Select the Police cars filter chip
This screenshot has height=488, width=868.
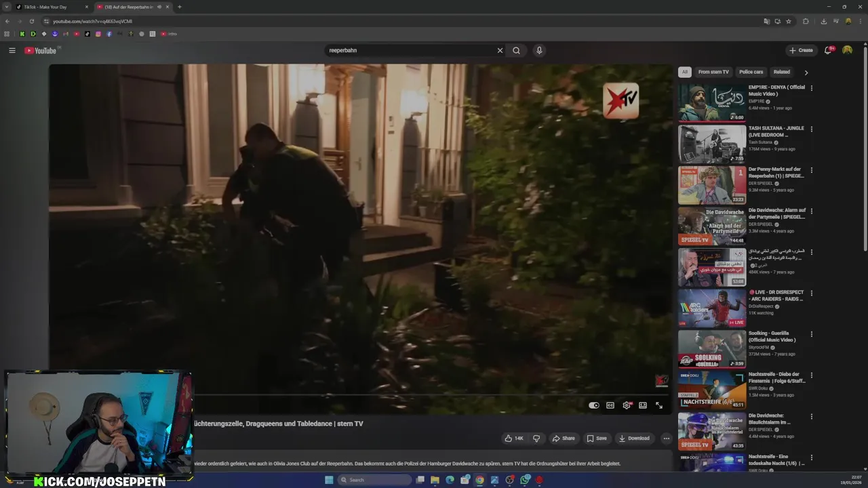(751, 72)
